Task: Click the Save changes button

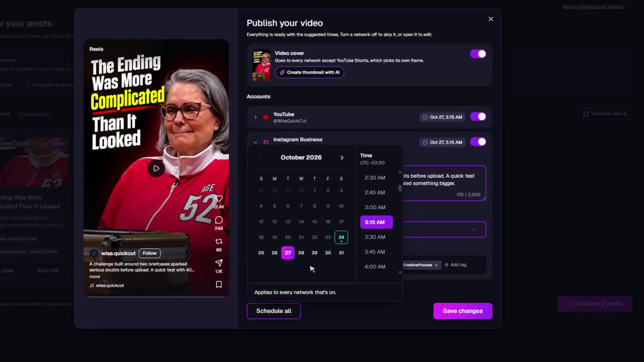Action: [463, 311]
